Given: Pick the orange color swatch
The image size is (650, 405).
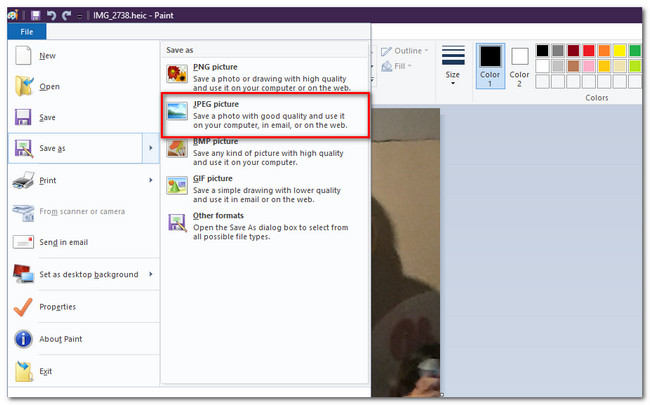Looking at the screenshot, I should point(604,51).
